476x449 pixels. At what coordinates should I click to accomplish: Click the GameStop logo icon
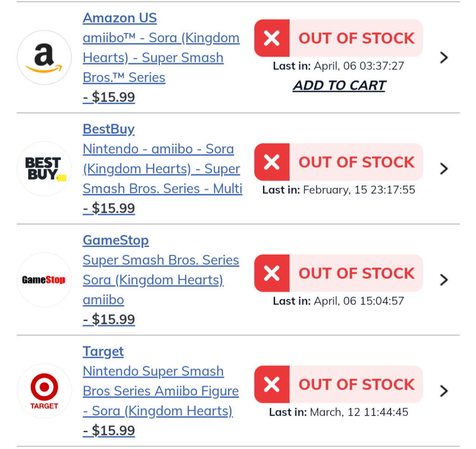click(44, 280)
